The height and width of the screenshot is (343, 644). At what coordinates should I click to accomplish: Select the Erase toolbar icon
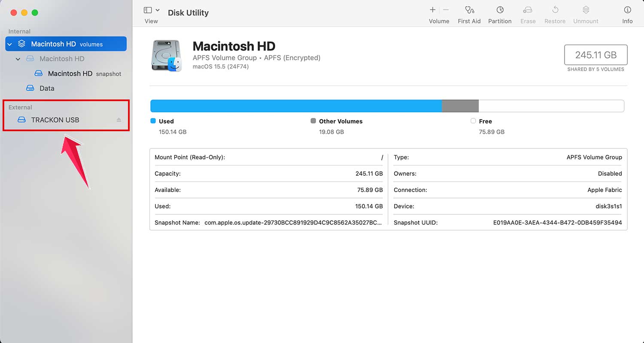(528, 13)
